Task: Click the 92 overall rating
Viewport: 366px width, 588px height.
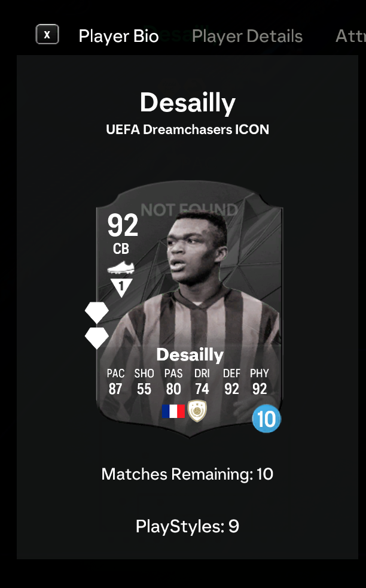Action: click(123, 225)
